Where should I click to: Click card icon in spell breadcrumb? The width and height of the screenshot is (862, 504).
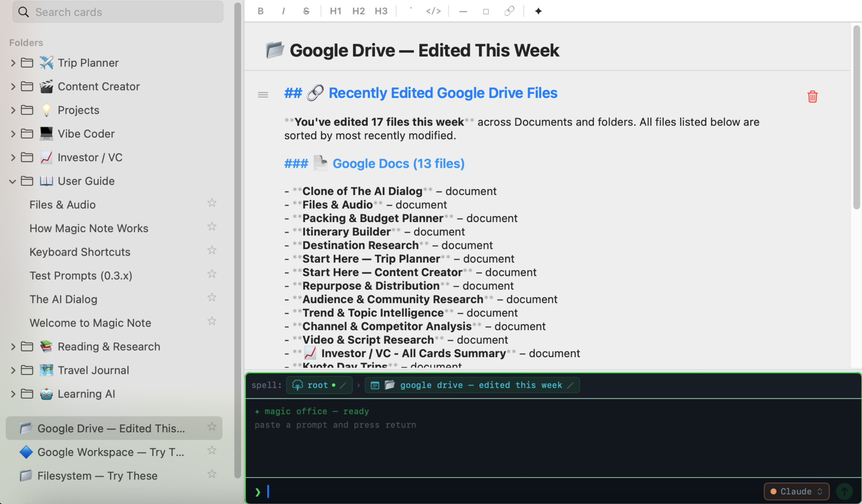(375, 385)
